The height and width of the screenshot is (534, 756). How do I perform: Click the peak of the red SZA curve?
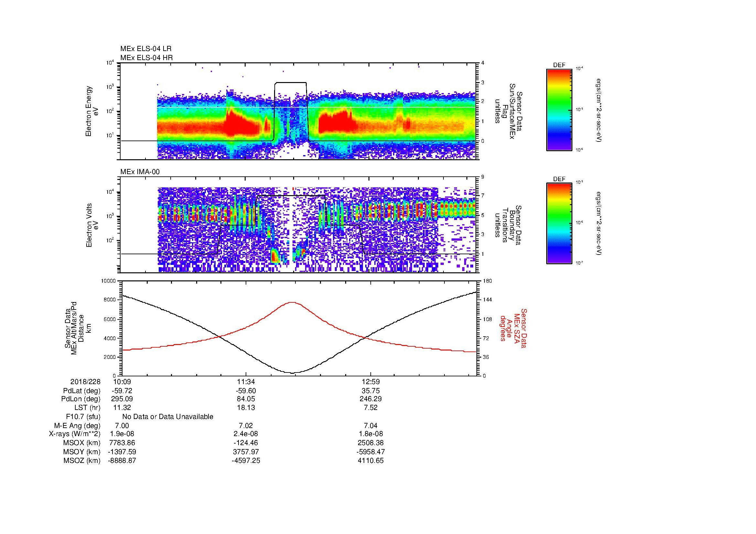tap(292, 302)
